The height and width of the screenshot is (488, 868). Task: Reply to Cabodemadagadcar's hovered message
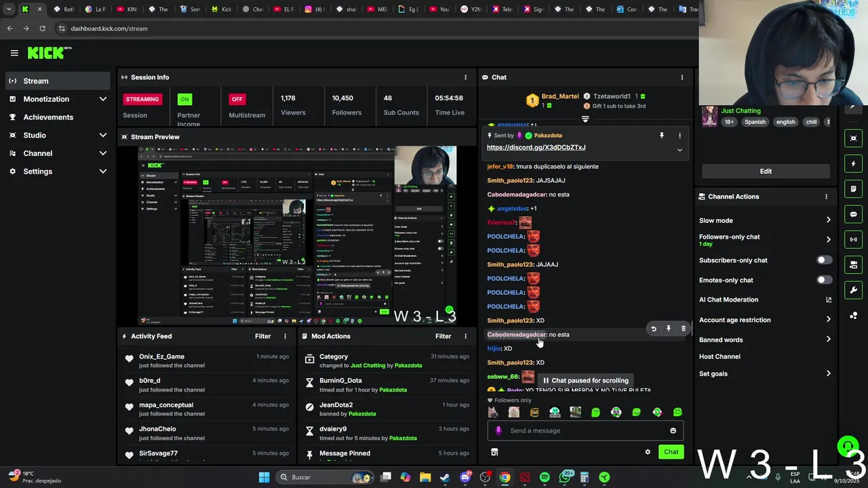point(654,329)
